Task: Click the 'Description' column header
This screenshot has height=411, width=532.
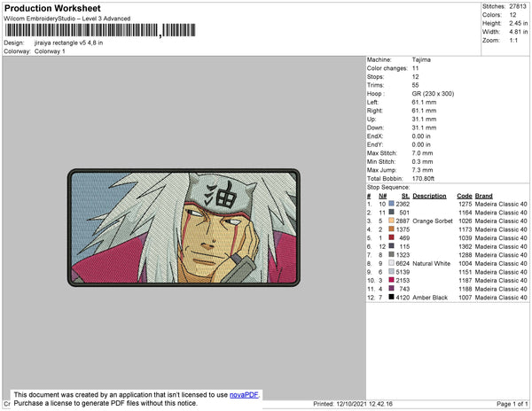Action: tap(429, 196)
